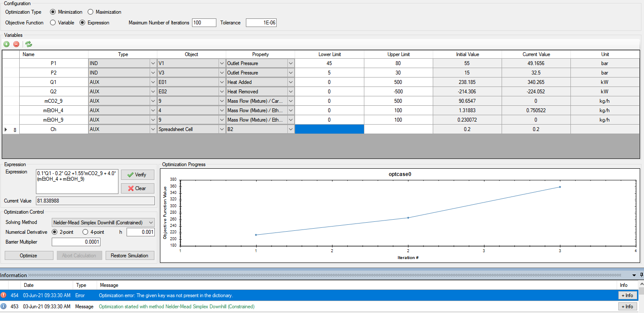
Task: Open the Heat Added property dropdown for Q1
Action: (290, 82)
